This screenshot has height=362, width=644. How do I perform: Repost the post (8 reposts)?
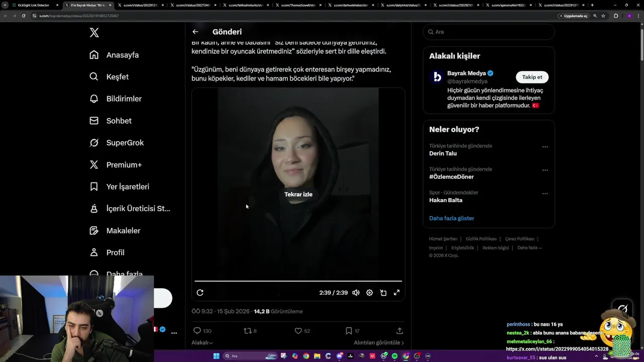247,331
